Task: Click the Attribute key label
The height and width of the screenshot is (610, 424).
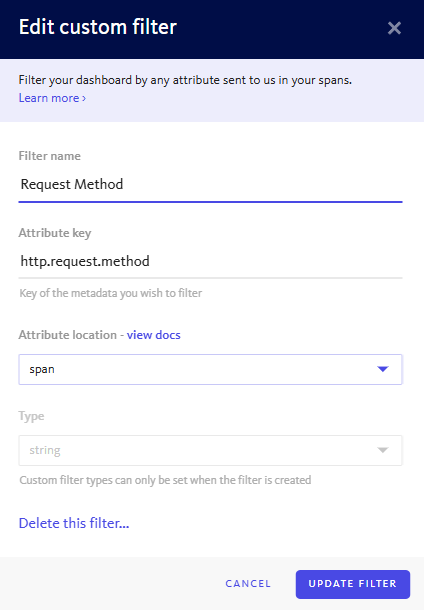Action: [55, 233]
